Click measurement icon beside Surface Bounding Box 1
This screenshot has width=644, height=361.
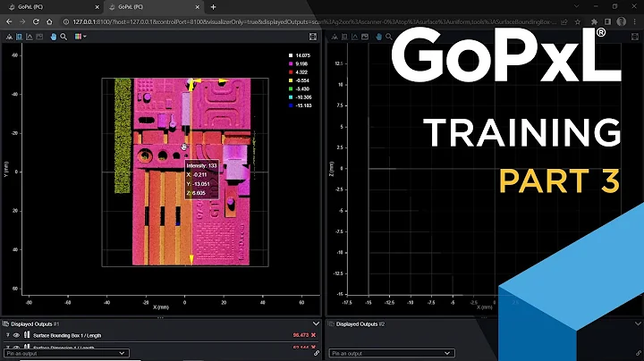27,335
